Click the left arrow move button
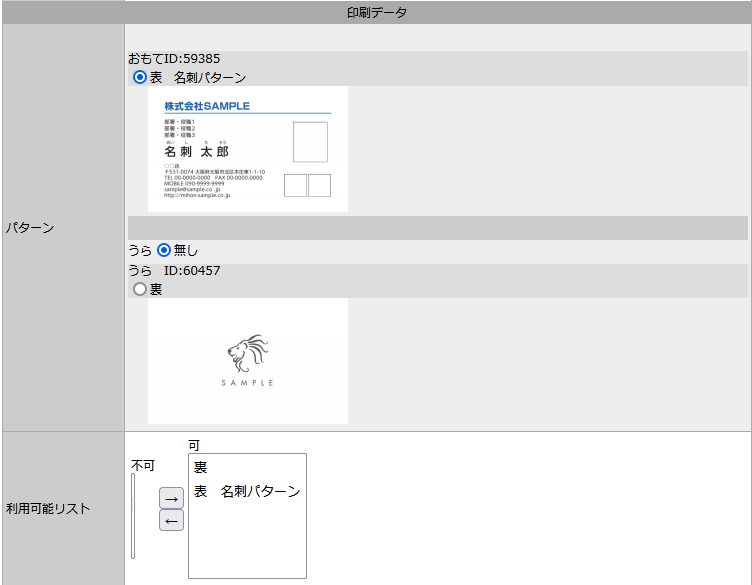This screenshot has width=752, height=585. [x=171, y=520]
